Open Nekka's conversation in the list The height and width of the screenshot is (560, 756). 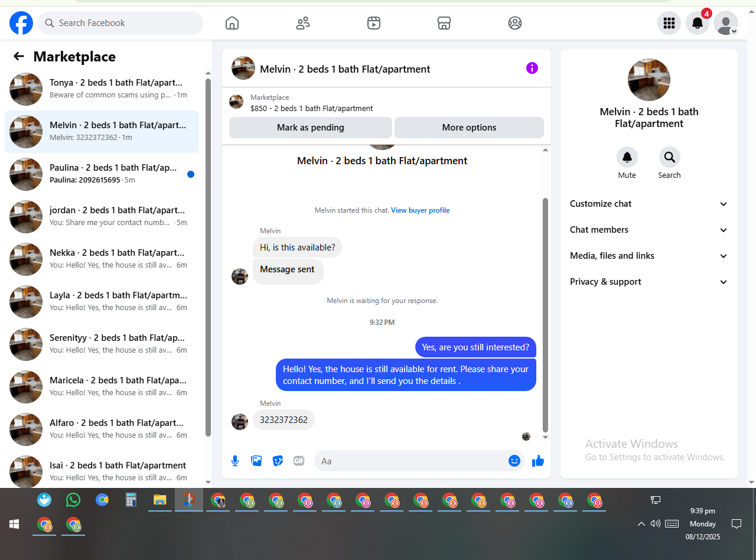click(x=102, y=259)
